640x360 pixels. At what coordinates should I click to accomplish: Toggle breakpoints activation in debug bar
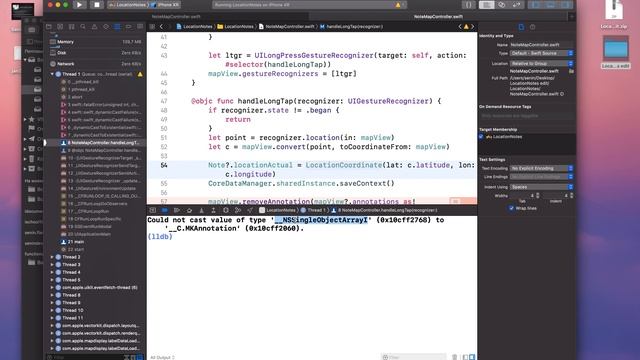[164, 210]
